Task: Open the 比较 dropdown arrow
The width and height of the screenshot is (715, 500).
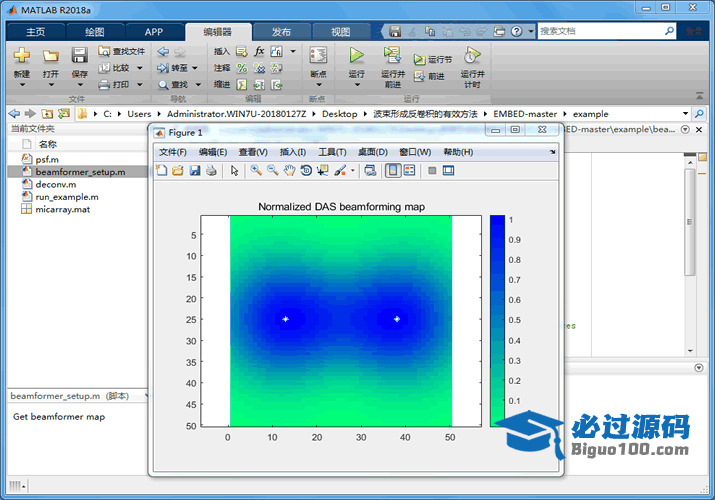Action: pyautogui.click(x=140, y=68)
